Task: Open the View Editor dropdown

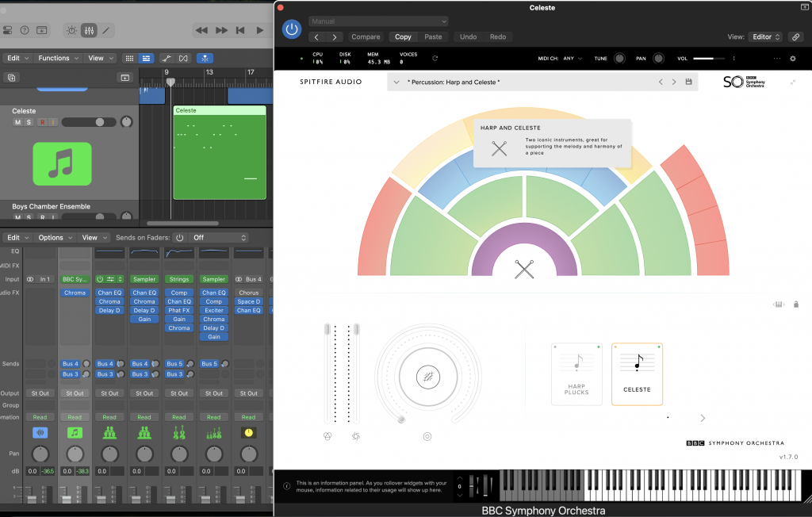Action: point(766,36)
